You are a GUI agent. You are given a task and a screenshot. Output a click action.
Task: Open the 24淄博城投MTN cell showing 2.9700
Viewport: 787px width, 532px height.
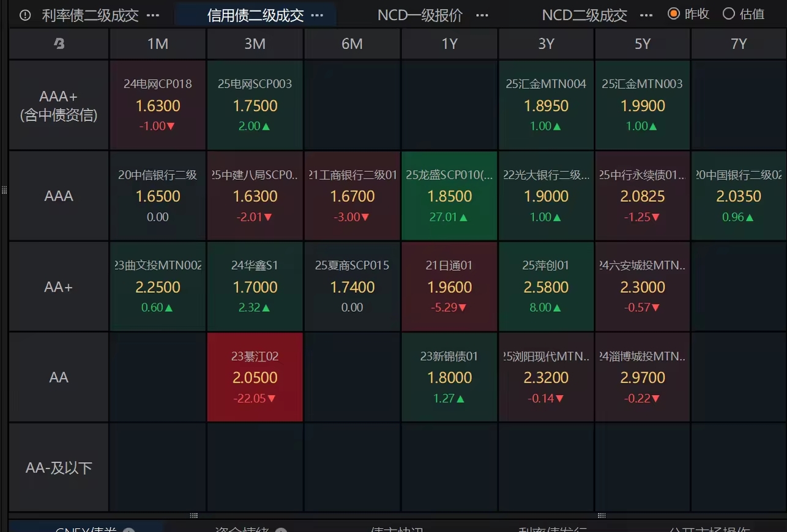643,377
